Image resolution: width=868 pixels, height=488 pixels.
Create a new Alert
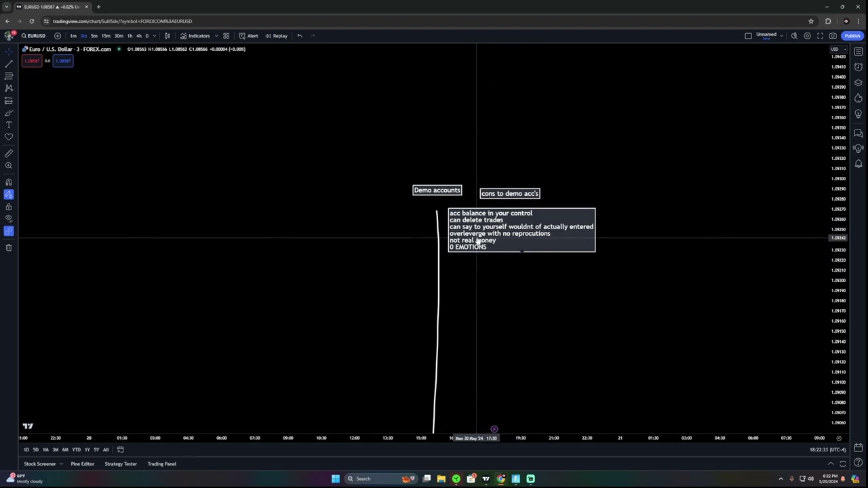248,36
